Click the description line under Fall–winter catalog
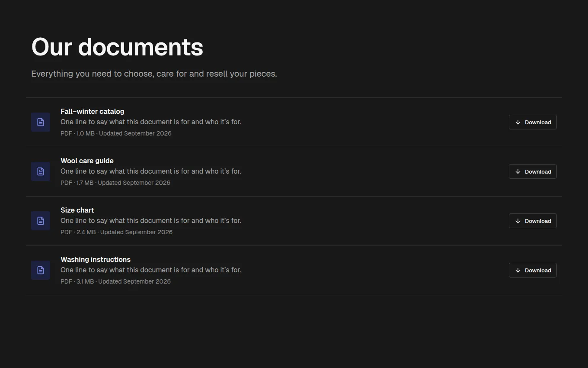This screenshot has height=368, width=588. 151,122
